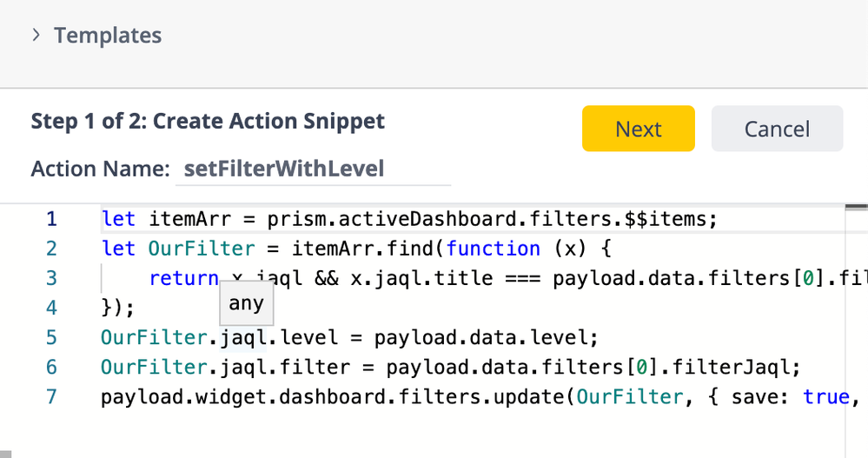
Task: Click the 'any' type tooltip
Action: [x=246, y=304]
